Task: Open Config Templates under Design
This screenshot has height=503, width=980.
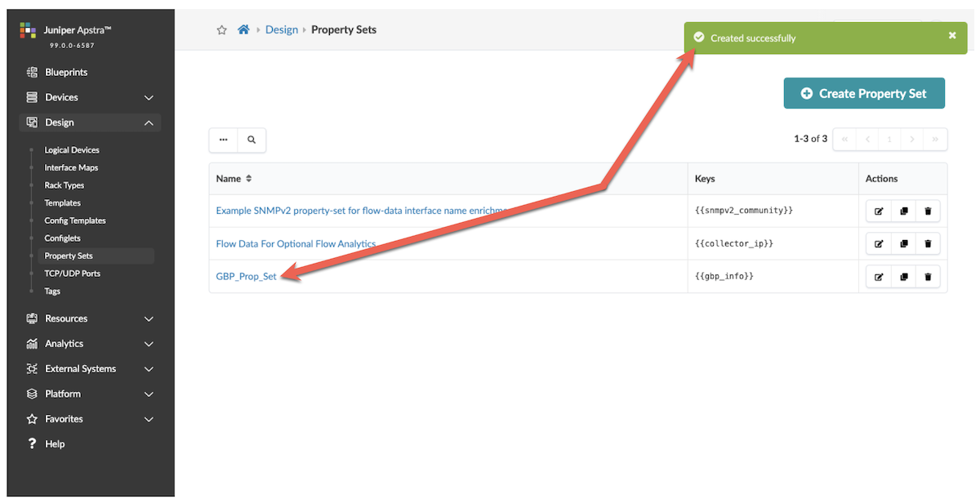Action: (75, 220)
